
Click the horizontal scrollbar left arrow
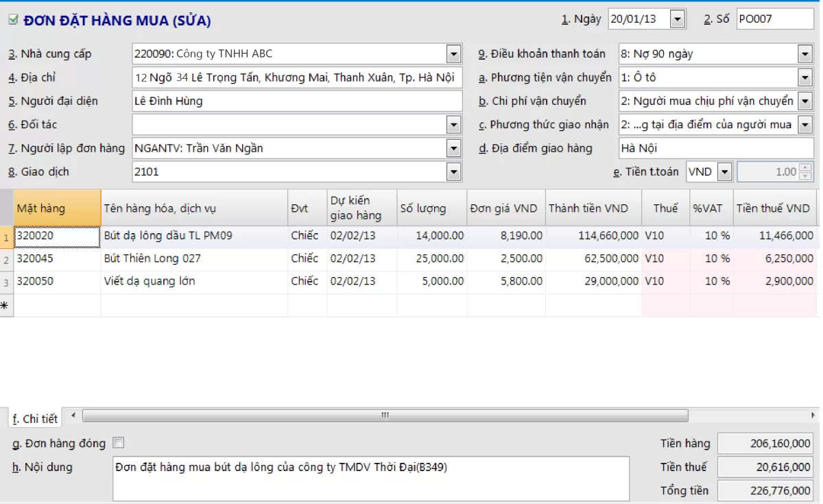pyautogui.click(x=73, y=416)
